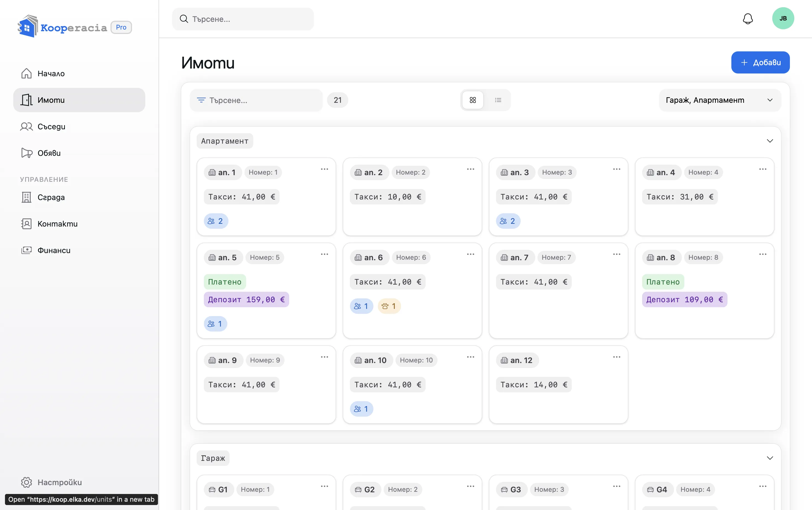Collapse the Апартамент section

pos(769,141)
